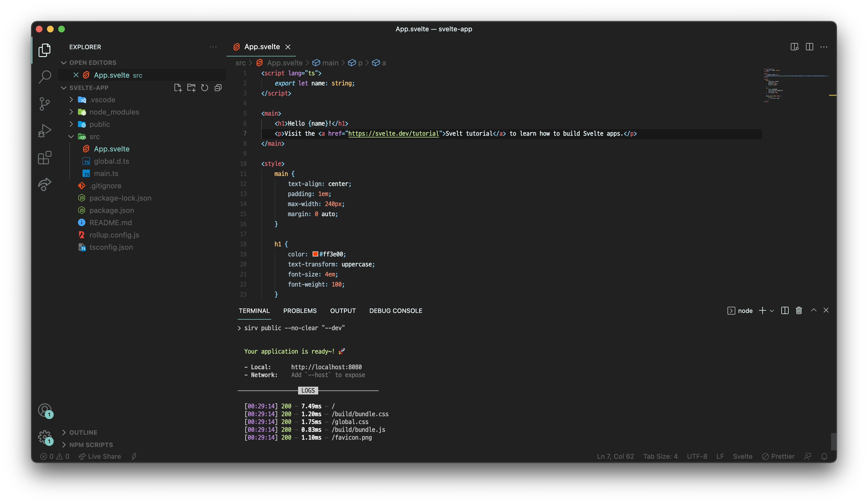This screenshot has height=504, width=868.
Task: Close the App.svelte editor tab
Action: click(288, 47)
